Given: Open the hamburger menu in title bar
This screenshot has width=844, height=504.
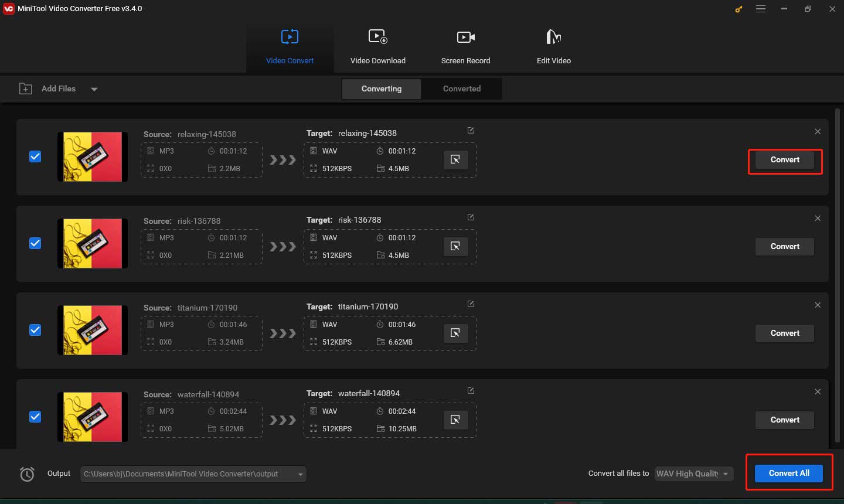Looking at the screenshot, I should pos(761,9).
